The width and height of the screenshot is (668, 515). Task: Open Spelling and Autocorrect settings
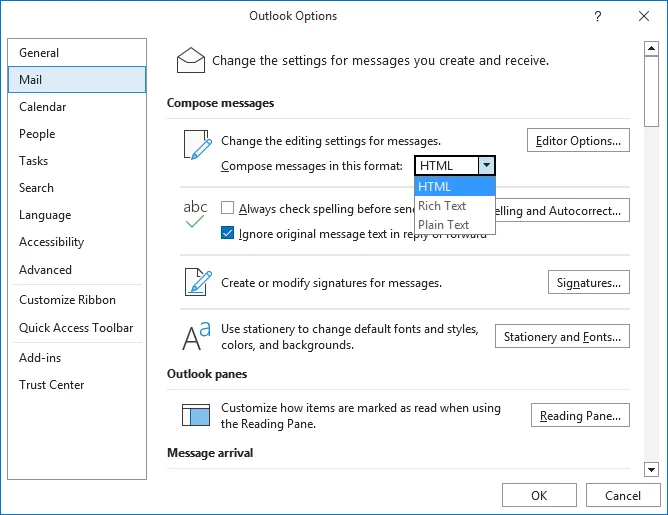coord(562,210)
